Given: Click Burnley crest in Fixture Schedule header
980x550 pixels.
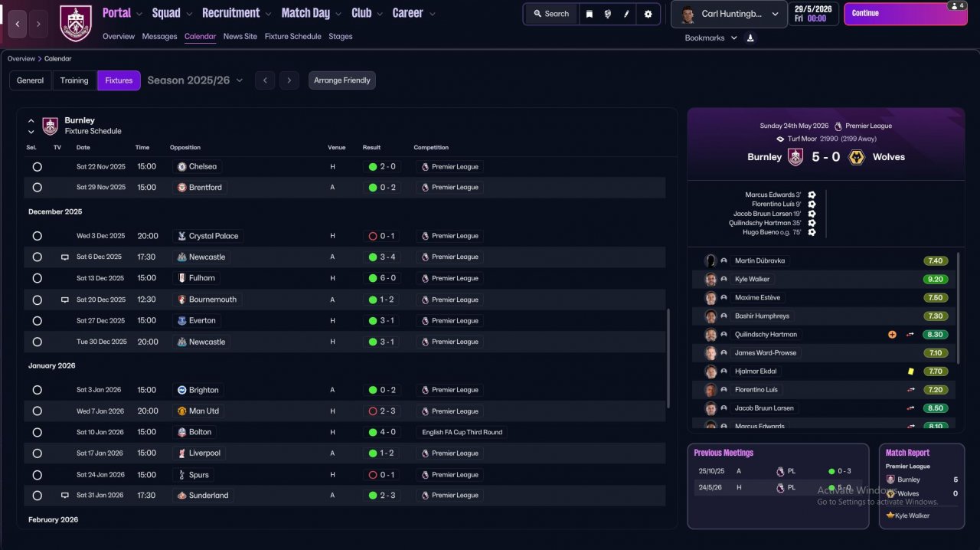Looking at the screenshot, I should coord(50,126).
